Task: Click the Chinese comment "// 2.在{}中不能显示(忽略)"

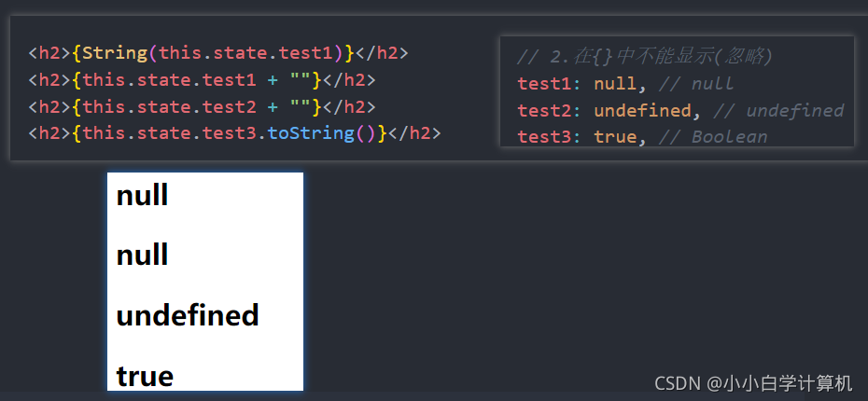Action: [x=644, y=56]
